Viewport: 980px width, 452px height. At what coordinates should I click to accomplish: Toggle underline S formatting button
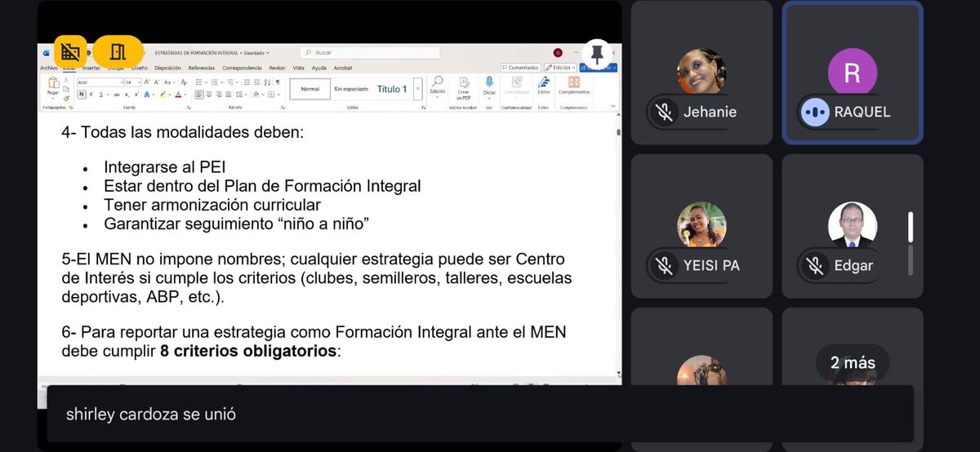(x=101, y=95)
